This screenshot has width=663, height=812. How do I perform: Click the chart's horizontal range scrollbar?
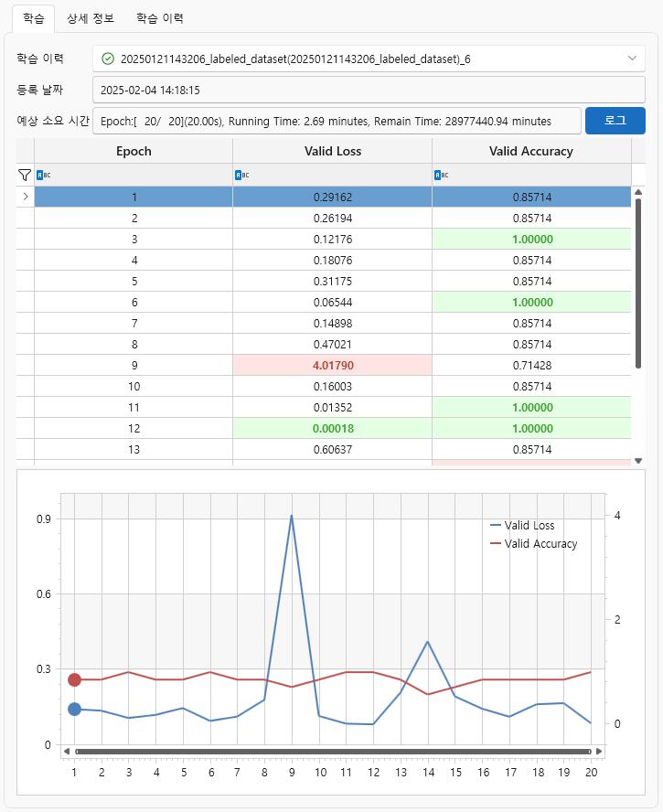pyautogui.click(x=333, y=752)
